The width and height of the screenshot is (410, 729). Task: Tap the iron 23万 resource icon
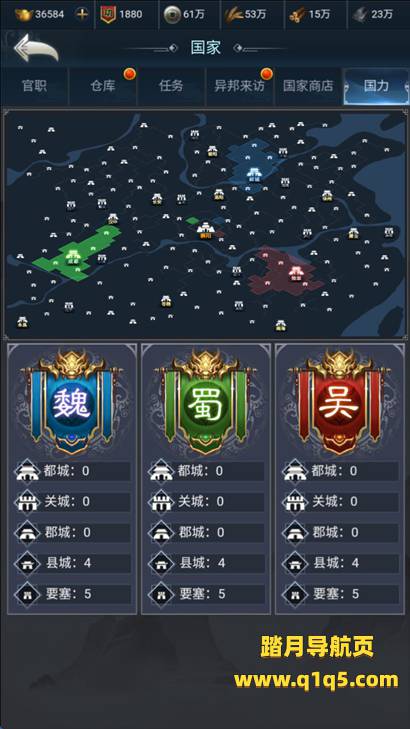(x=360, y=14)
